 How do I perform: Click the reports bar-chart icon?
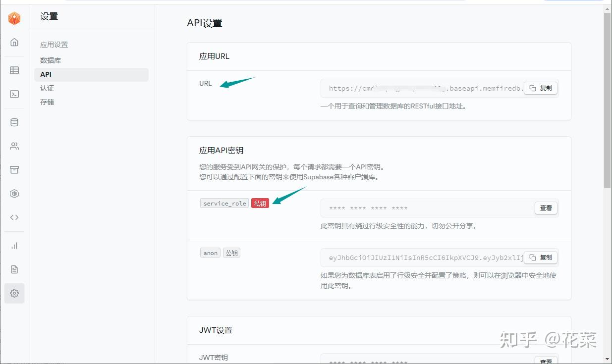[x=14, y=245]
